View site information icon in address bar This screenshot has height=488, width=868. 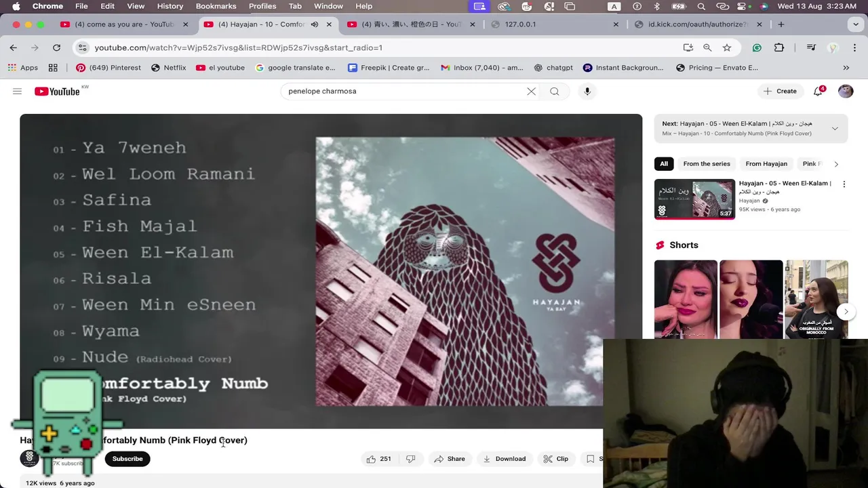pyautogui.click(x=83, y=47)
